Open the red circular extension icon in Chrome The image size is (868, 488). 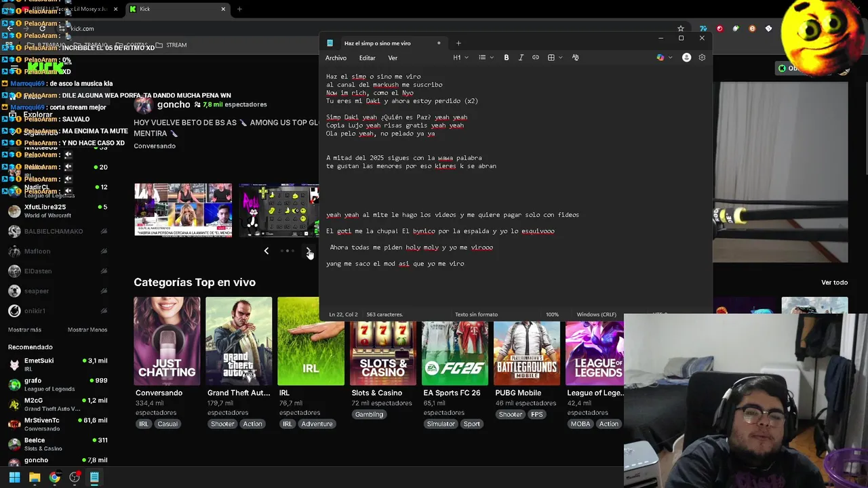pyautogui.click(x=719, y=28)
